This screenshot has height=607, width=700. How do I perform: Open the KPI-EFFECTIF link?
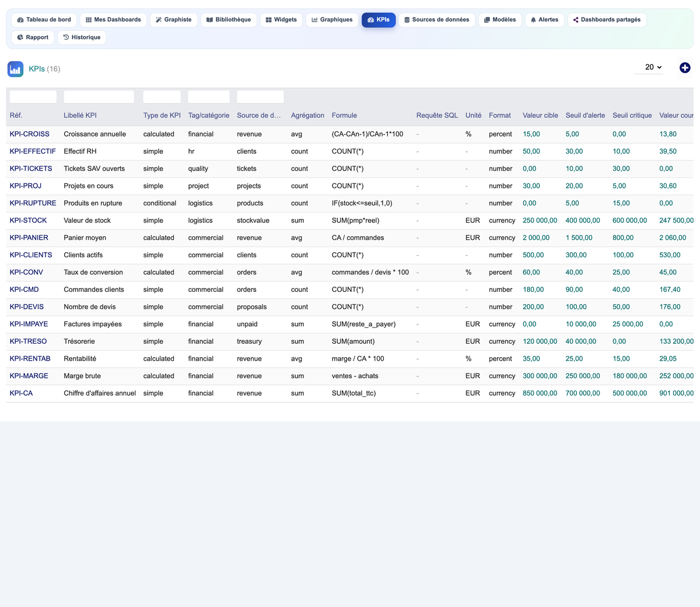[33, 152]
